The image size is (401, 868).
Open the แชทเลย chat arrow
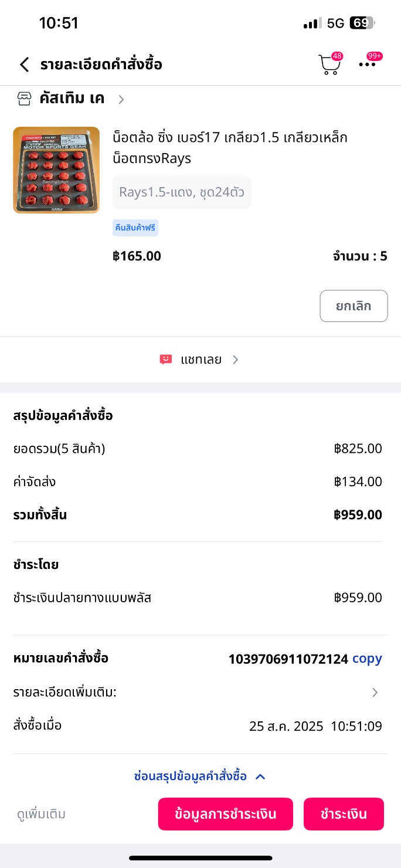235,360
